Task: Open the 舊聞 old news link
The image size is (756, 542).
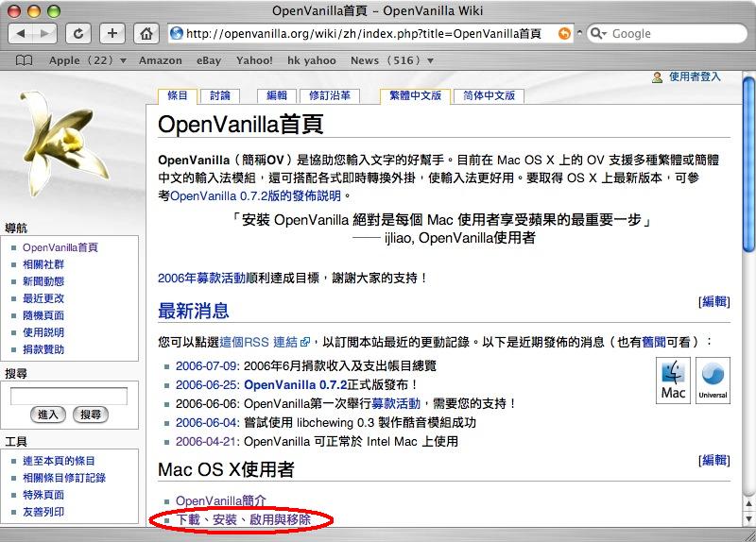Action: (x=654, y=342)
